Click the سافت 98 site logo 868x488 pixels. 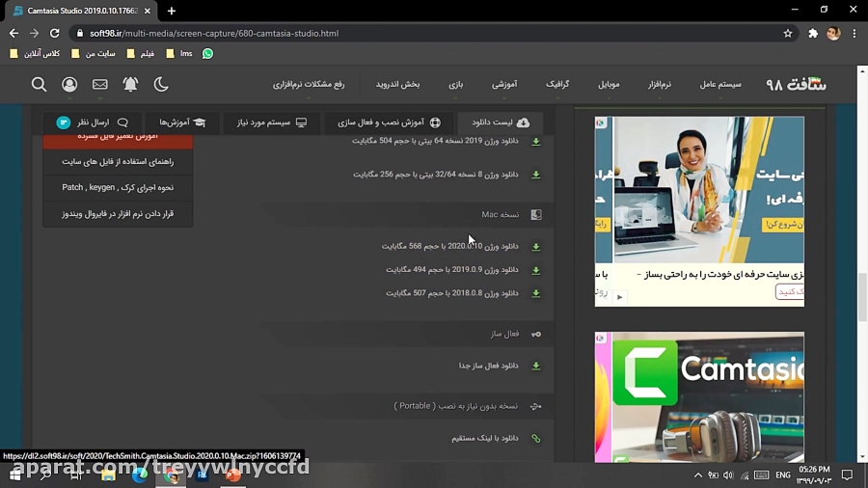(x=796, y=84)
